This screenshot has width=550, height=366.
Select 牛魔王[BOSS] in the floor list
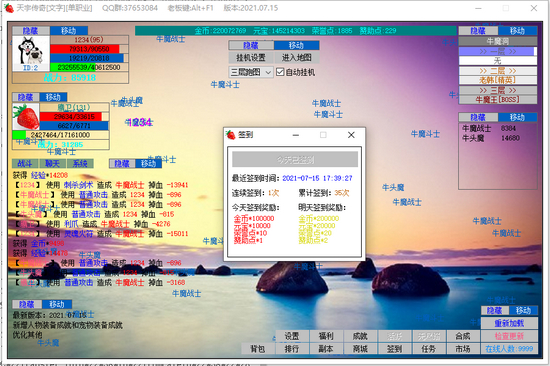[x=497, y=100]
